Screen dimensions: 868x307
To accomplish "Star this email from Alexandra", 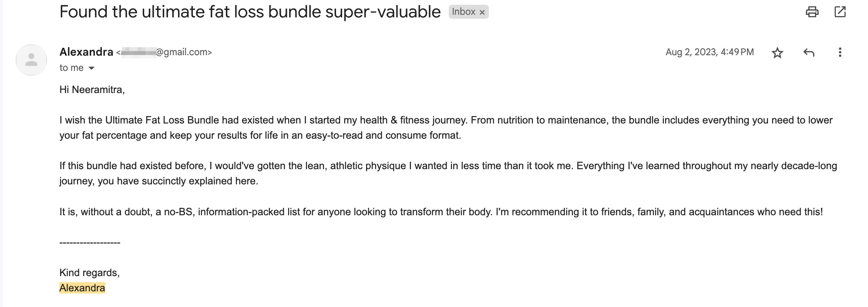I will click(777, 53).
